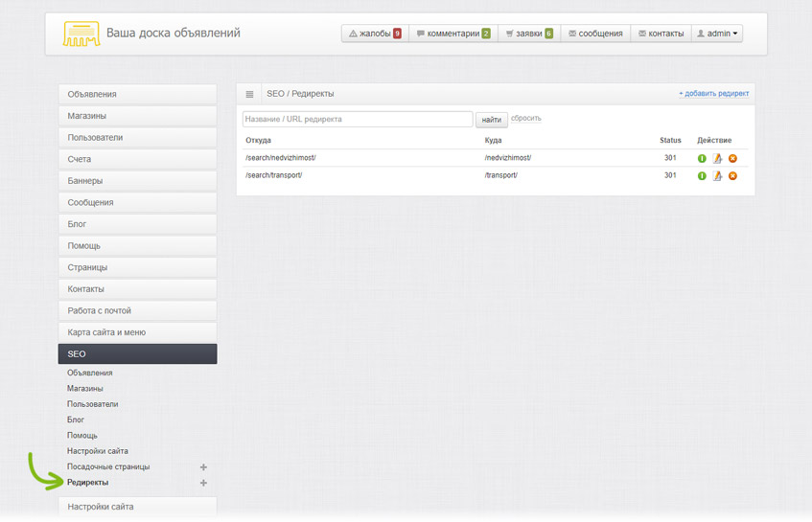Select Блог under the SEO submenu

point(76,420)
